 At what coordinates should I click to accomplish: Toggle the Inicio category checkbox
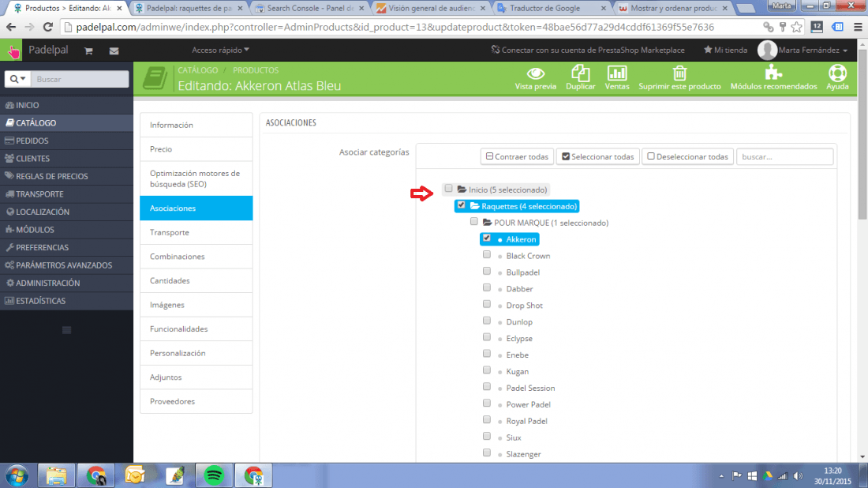tap(448, 189)
